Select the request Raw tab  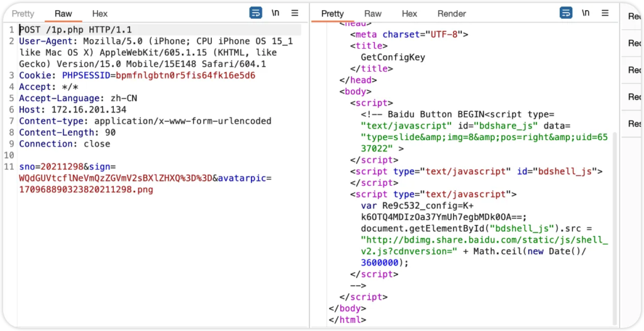pos(64,14)
